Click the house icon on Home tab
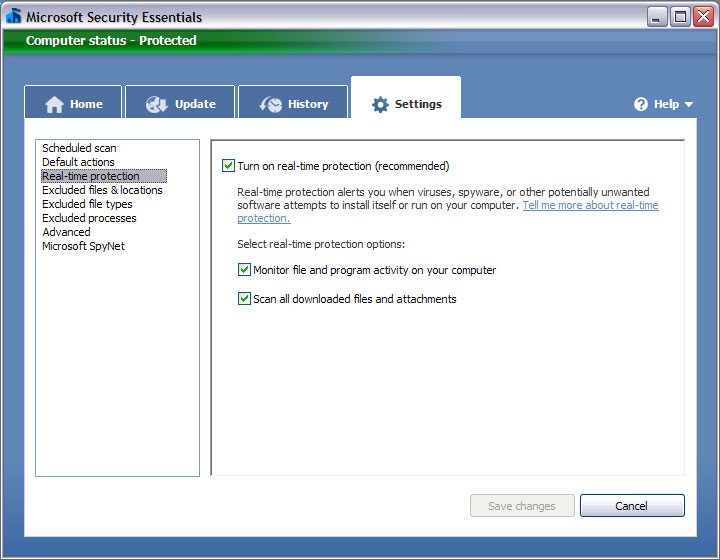Image resolution: width=720 pixels, height=560 pixels. 54,105
